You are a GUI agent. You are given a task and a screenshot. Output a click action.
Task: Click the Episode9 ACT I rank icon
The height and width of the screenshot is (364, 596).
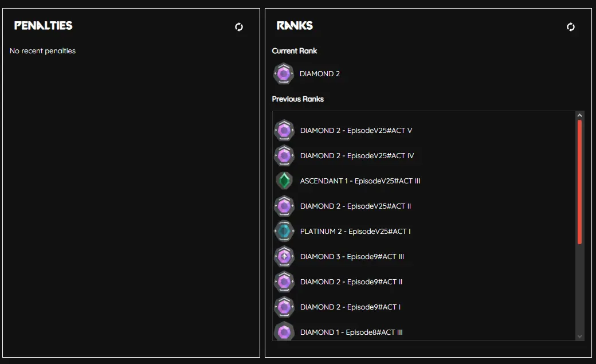(284, 307)
